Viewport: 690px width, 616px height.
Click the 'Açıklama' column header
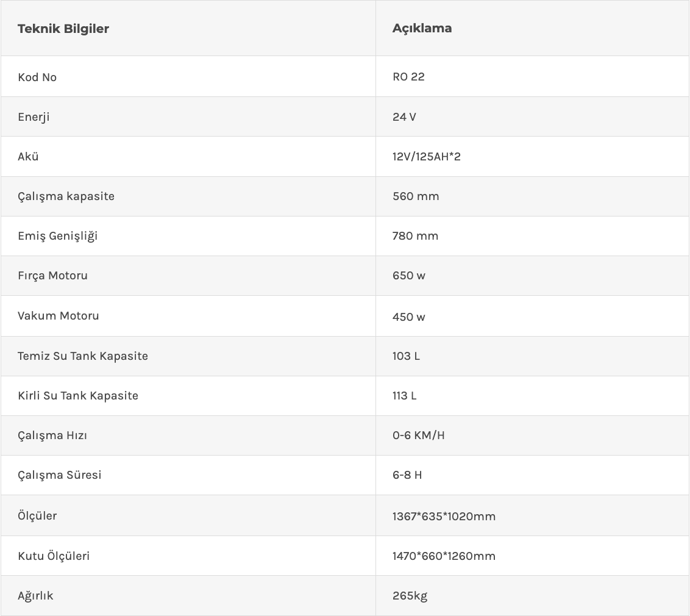click(x=422, y=28)
